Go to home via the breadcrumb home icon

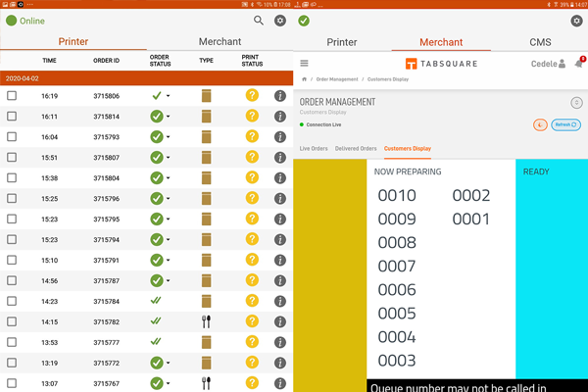click(x=305, y=78)
